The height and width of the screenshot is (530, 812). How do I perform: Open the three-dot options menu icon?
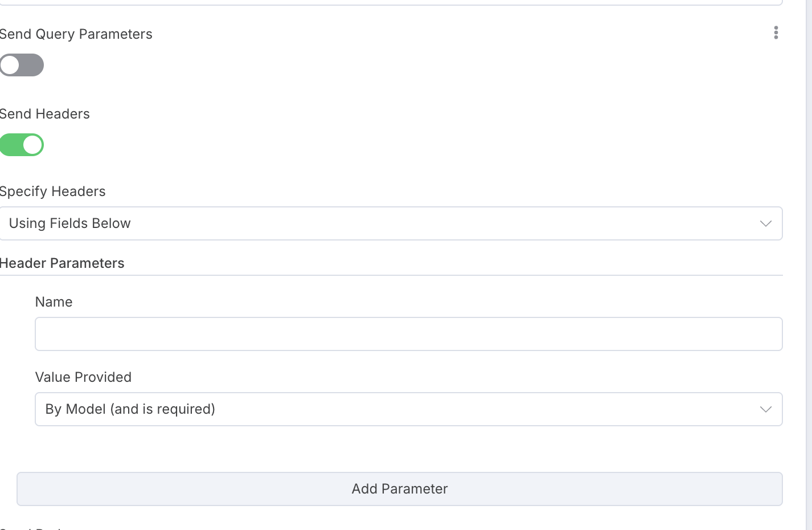tap(776, 33)
